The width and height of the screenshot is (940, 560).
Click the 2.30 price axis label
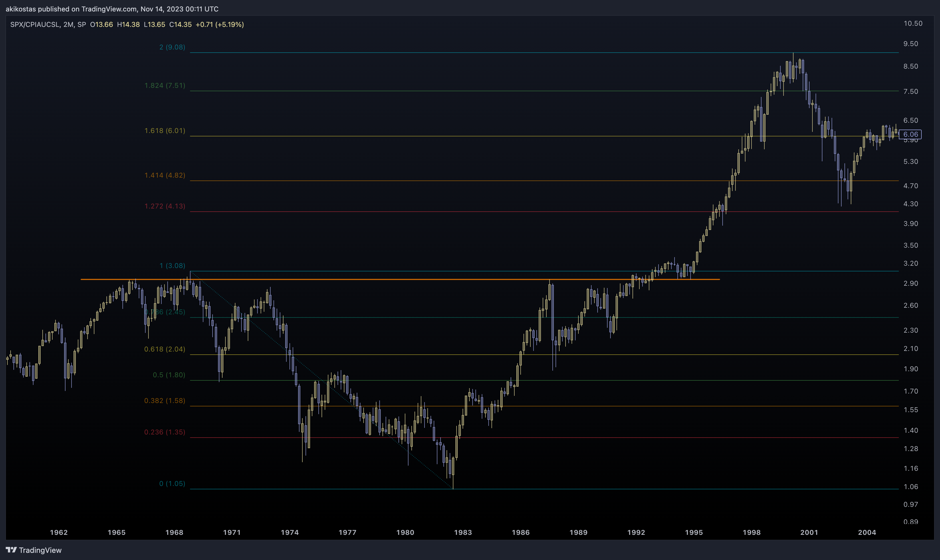pos(911,330)
